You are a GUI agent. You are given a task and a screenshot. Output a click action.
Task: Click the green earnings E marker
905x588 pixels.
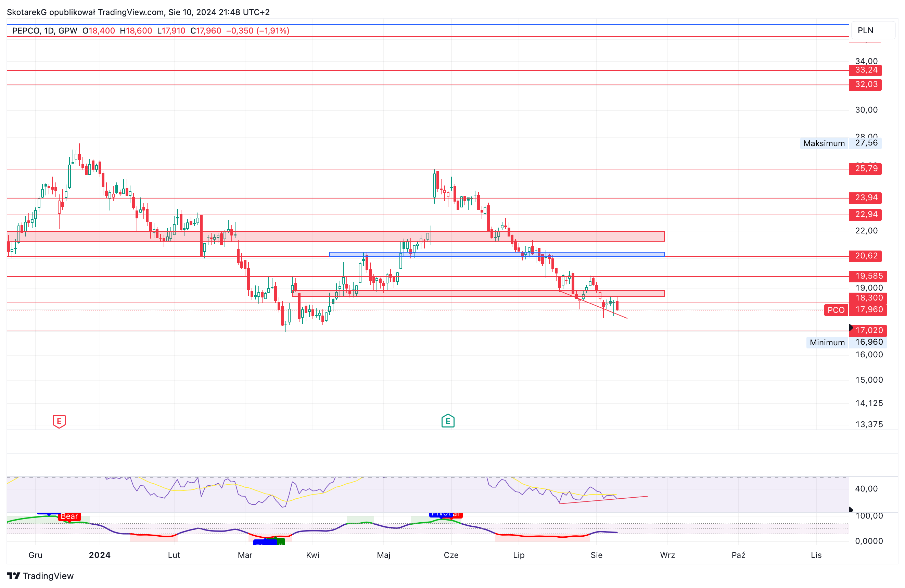point(448,421)
